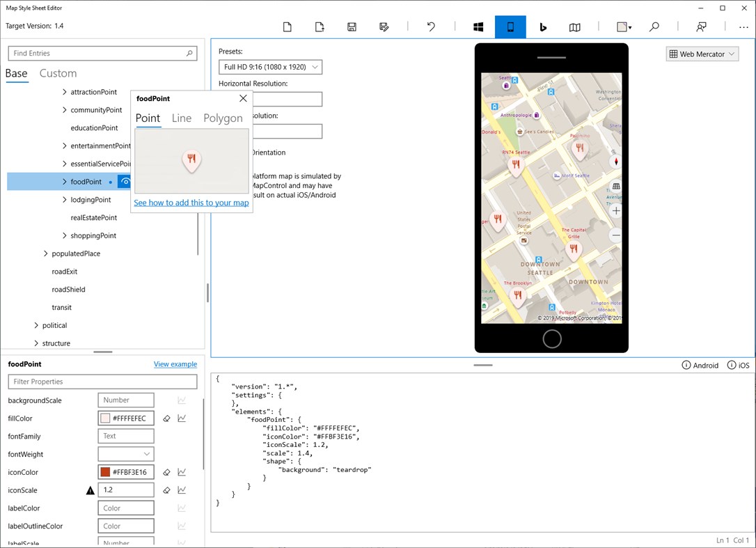
Task: Open the feedback person icon
Action: pyautogui.click(x=702, y=27)
